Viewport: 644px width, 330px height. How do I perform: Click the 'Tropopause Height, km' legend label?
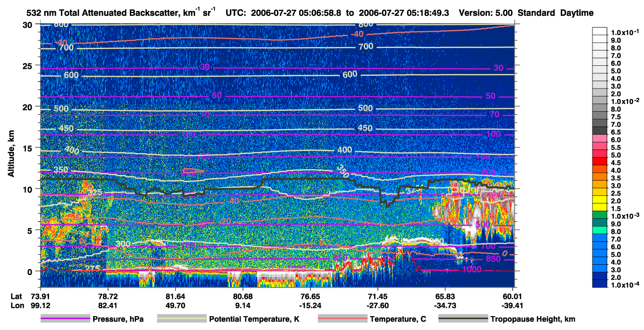(x=533, y=320)
